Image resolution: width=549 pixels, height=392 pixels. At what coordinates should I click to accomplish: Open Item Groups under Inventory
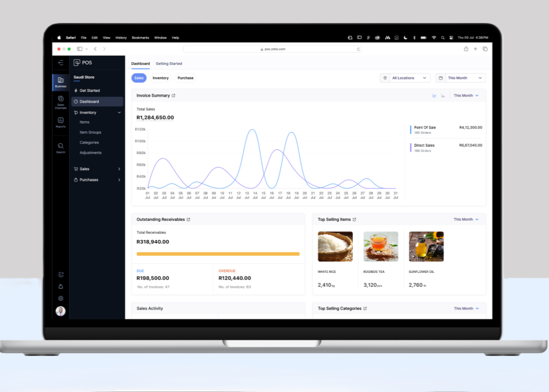coord(90,132)
